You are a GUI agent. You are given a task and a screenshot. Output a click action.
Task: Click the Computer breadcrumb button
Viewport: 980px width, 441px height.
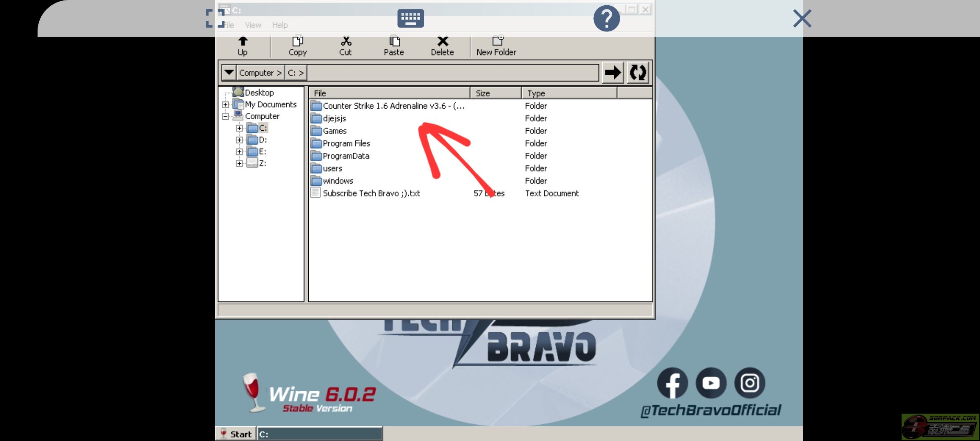pyautogui.click(x=260, y=73)
